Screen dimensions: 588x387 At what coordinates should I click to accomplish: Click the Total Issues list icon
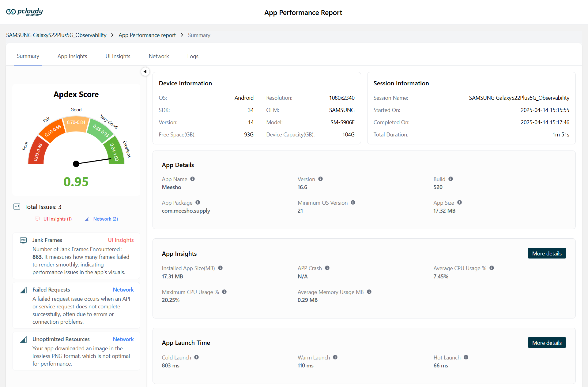(17, 207)
